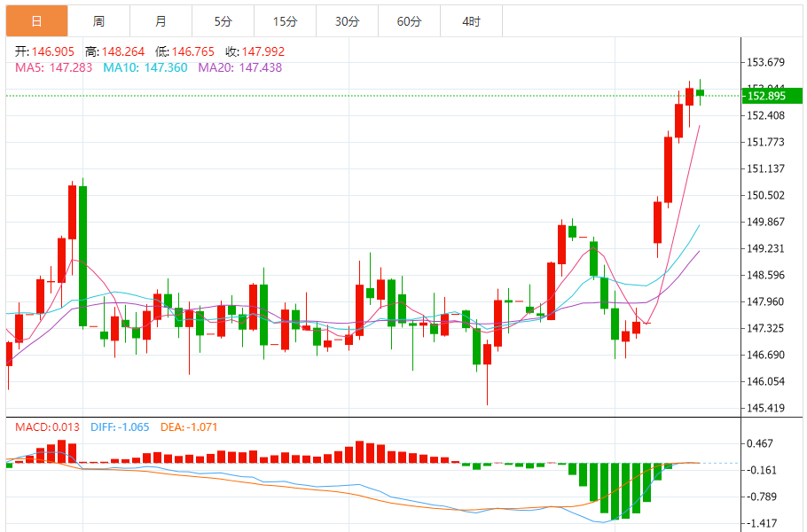Switch to the 4时 four-hour tab
The width and height of the screenshot is (807, 532).
471,20
